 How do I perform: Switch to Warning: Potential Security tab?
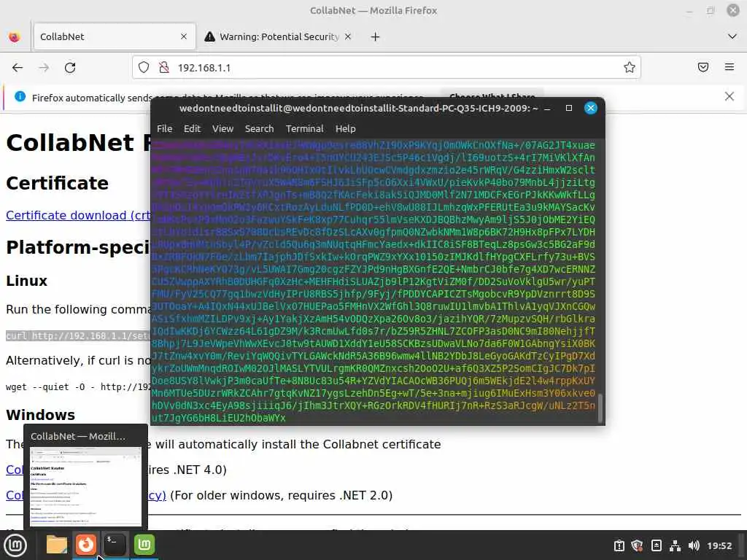pos(278,36)
